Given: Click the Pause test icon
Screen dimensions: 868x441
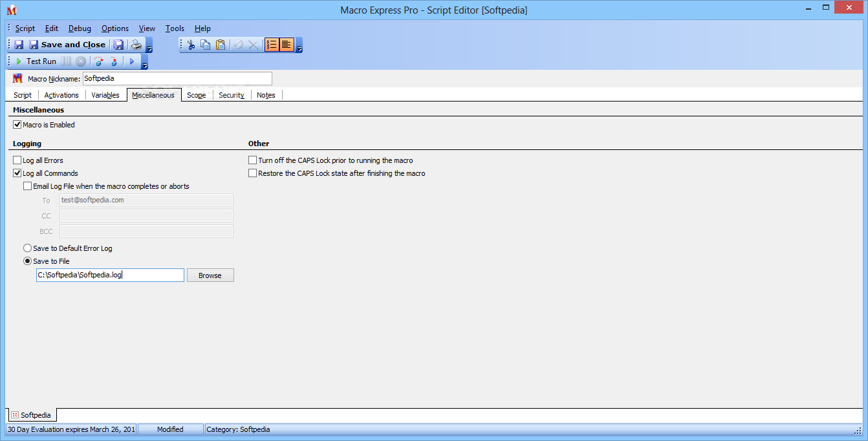Looking at the screenshot, I should (x=66, y=61).
